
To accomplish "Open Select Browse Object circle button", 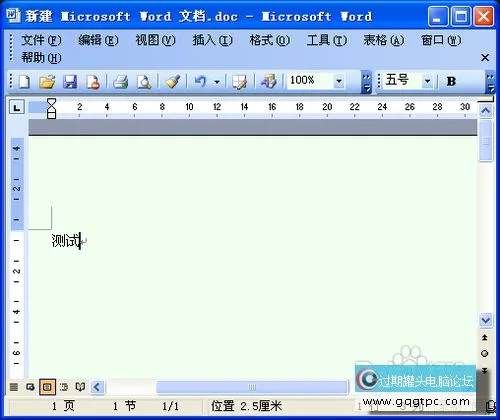I will point(485,354).
